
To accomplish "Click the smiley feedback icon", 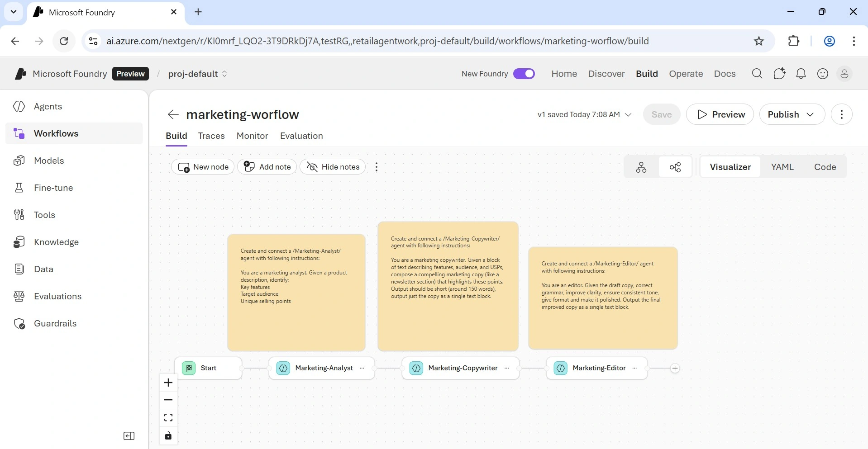I will [x=823, y=74].
